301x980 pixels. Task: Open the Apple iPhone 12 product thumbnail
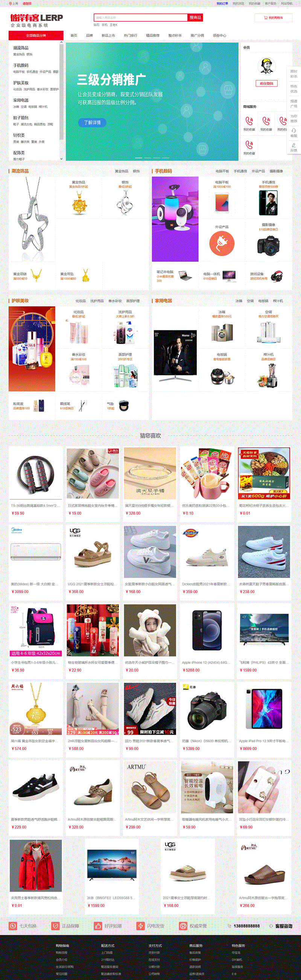click(207, 630)
